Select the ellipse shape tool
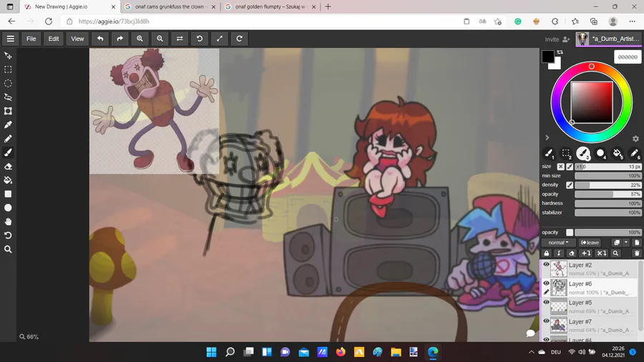Image resolution: width=644 pixels, height=362 pixels. click(x=8, y=207)
